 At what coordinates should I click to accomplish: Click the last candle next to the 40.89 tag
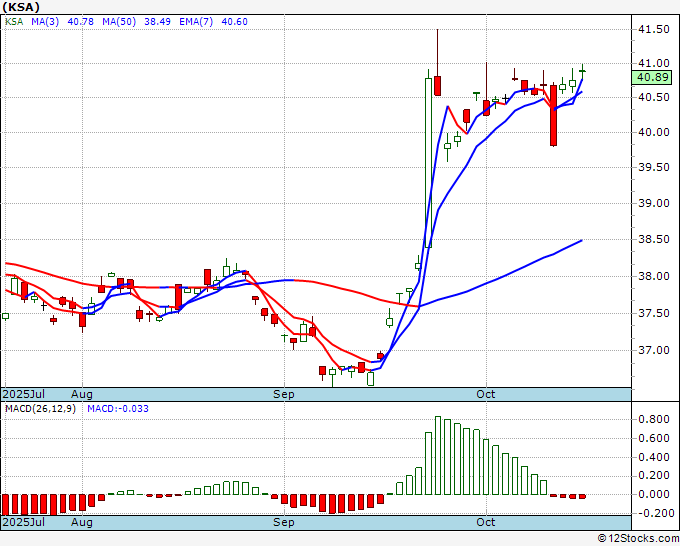click(582, 71)
